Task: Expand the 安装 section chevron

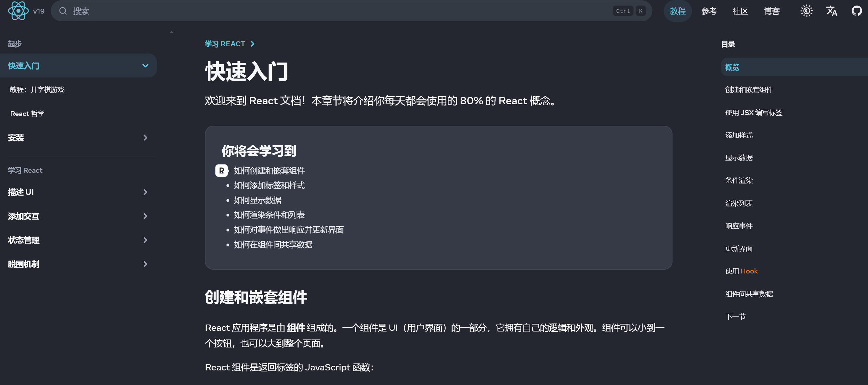Action: coord(145,138)
